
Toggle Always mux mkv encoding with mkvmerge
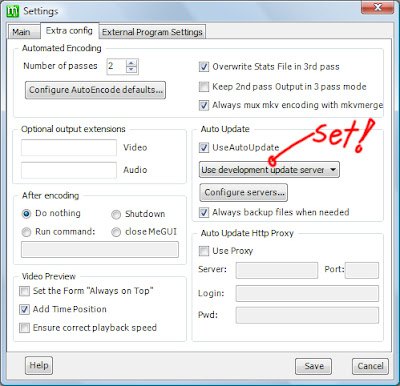pyautogui.click(x=204, y=105)
